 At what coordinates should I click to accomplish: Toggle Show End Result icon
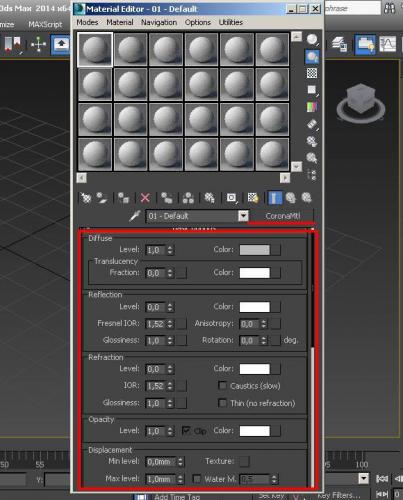275,198
